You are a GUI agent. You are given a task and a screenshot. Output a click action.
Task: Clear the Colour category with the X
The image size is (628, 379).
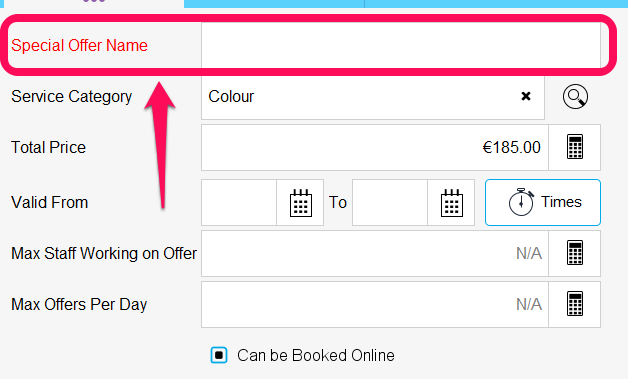(x=526, y=96)
